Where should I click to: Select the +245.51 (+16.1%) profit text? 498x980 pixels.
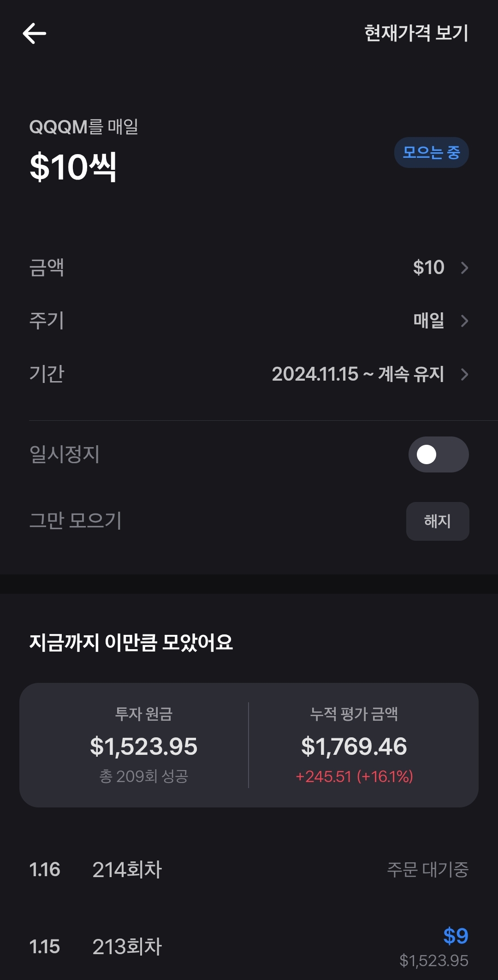[x=354, y=777]
